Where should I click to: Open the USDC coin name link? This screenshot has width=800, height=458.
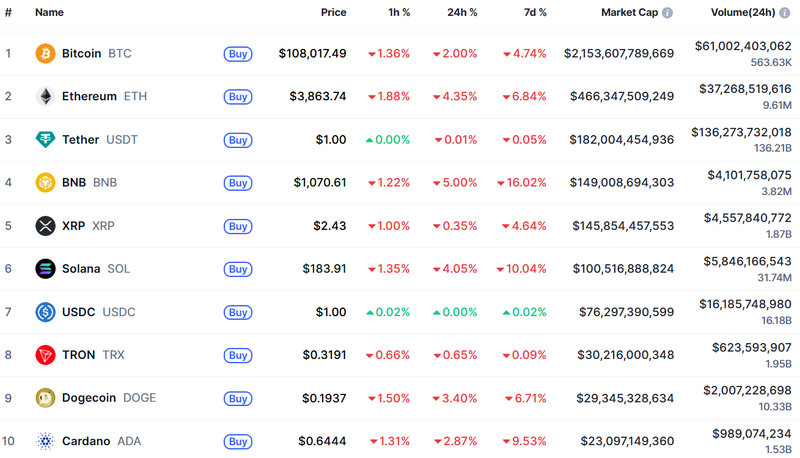click(78, 312)
